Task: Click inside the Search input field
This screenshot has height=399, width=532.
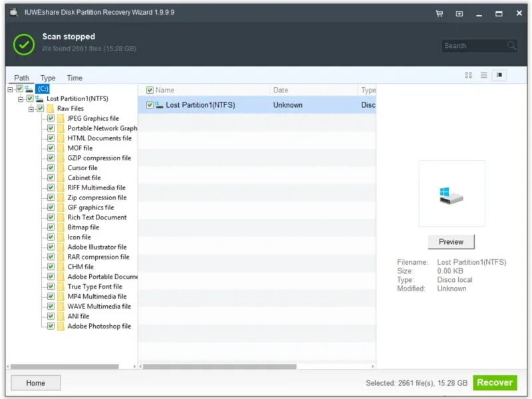Action: pos(473,46)
